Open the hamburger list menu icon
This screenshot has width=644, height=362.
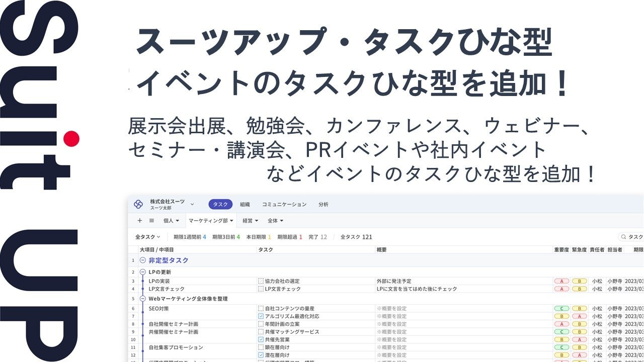pos(151,220)
